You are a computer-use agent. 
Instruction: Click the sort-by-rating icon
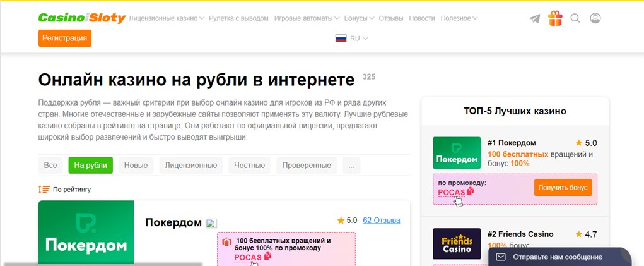44,190
